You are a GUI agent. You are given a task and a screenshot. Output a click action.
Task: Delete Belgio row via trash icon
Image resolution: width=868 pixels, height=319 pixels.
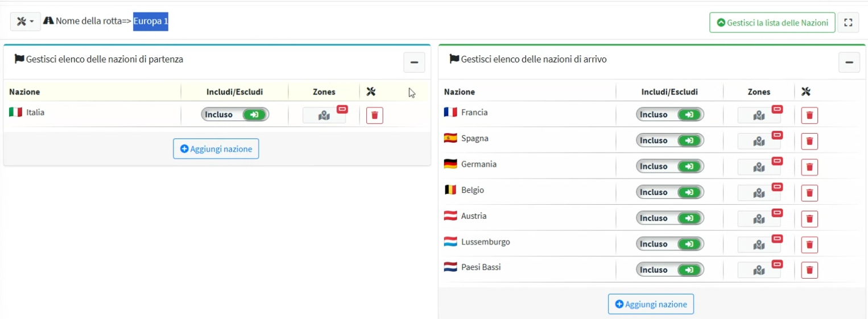click(809, 193)
